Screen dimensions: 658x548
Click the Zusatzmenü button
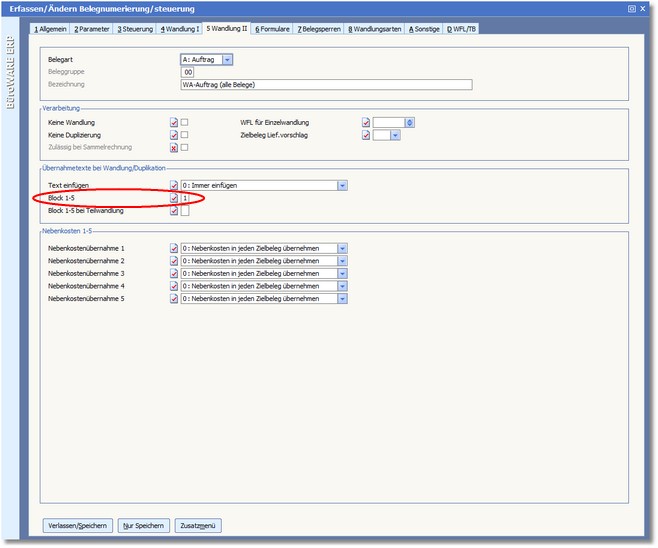[198, 525]
